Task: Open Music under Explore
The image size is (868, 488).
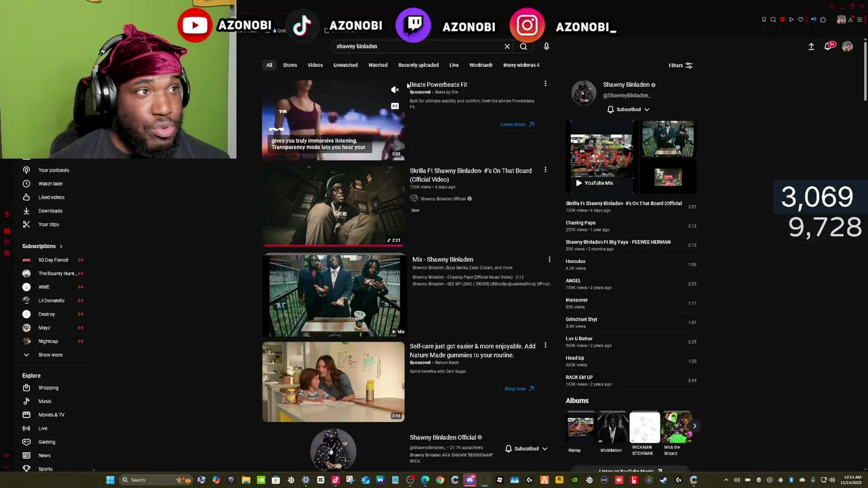Action: pyautogui.click(x=46, y=401)
